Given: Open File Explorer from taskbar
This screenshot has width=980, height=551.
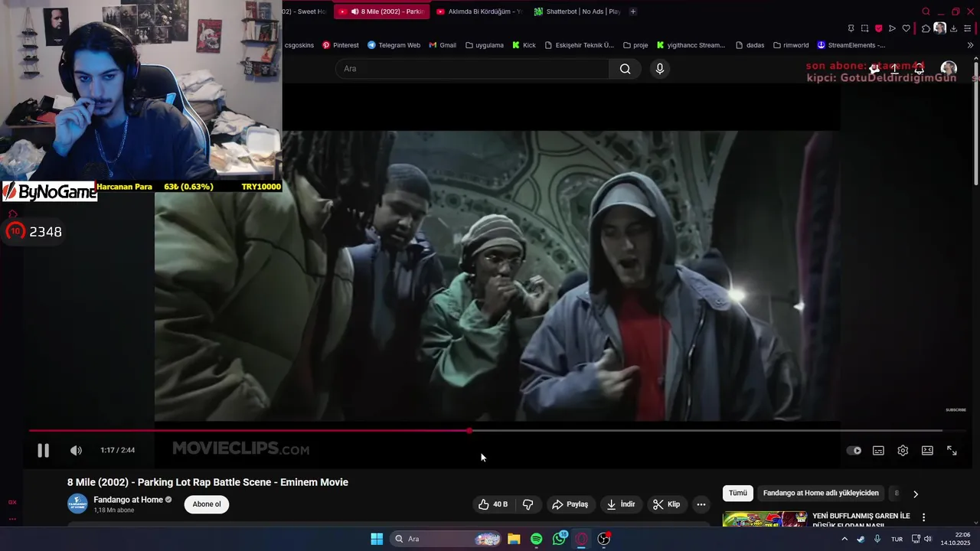Looking at the screenshot, I should [x=514, y=539].
